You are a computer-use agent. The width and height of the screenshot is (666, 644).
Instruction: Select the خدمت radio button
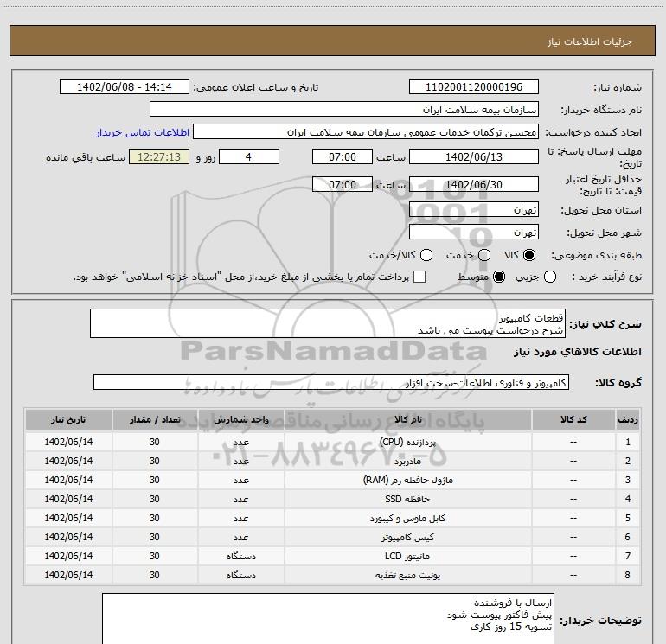484,255
